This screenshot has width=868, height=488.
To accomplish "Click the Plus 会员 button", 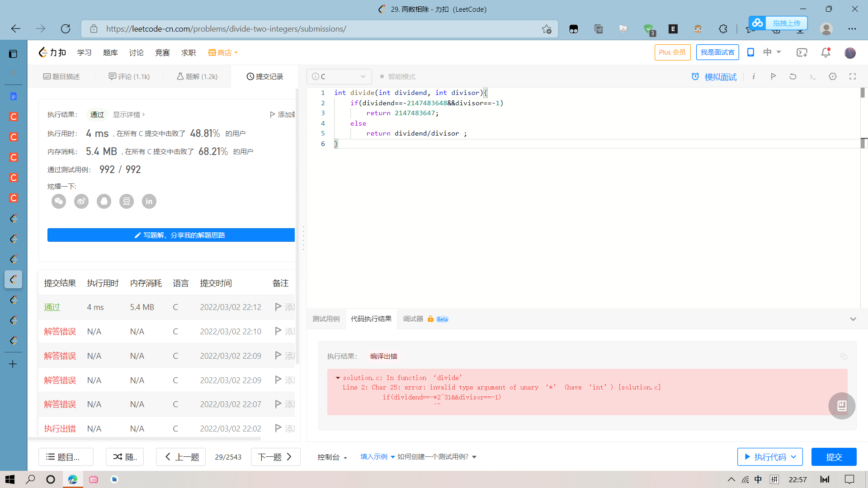I will pyautogui.click(x=673, y=52).
